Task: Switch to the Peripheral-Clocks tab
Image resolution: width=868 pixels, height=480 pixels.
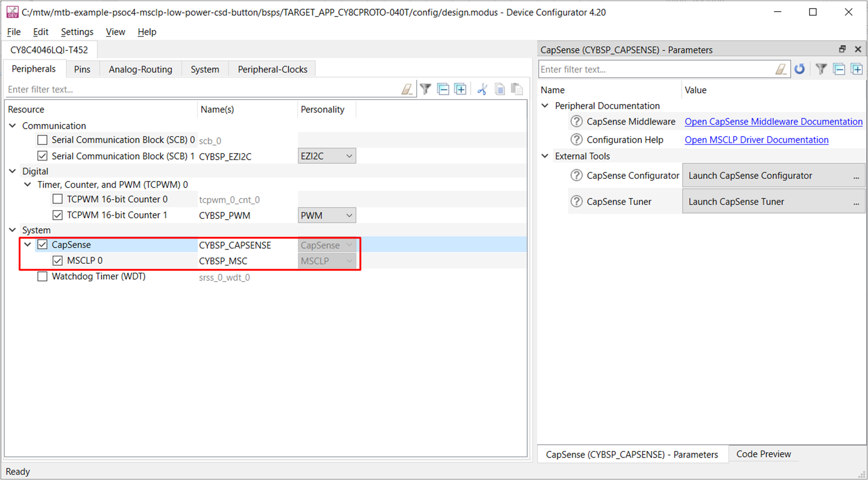Action: point(272,69)
